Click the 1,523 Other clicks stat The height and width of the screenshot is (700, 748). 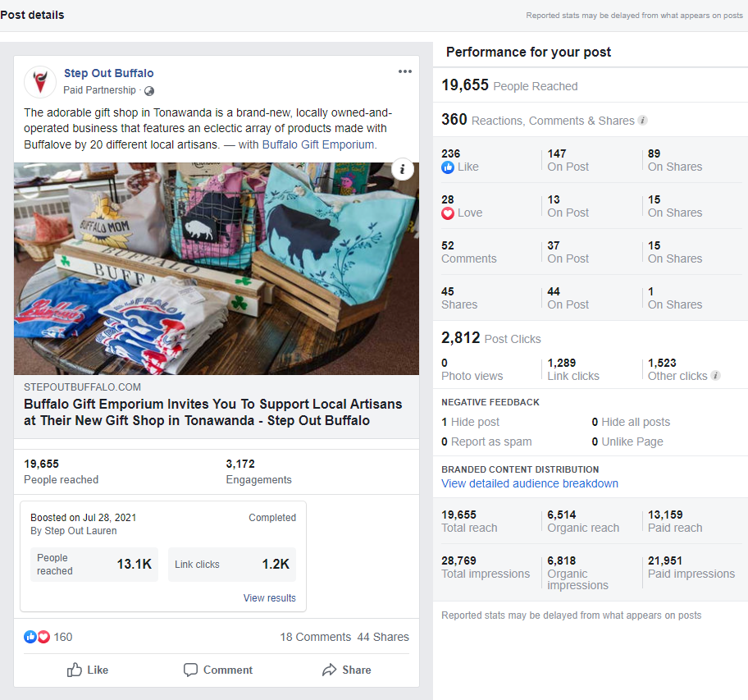coord(677,369)
